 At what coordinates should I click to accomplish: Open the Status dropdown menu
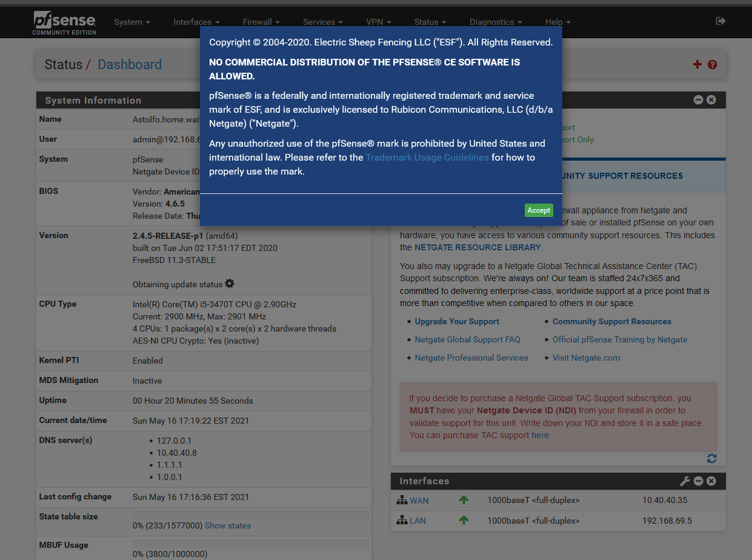430,22
